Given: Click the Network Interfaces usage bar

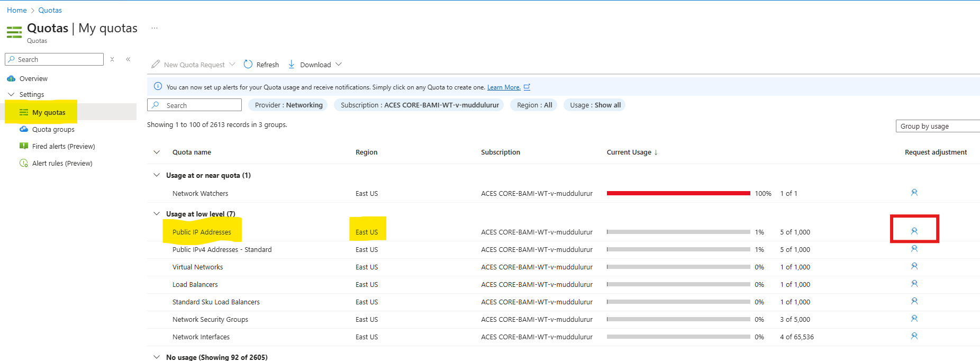Looking at the screenshot, I should click(678, 337).
